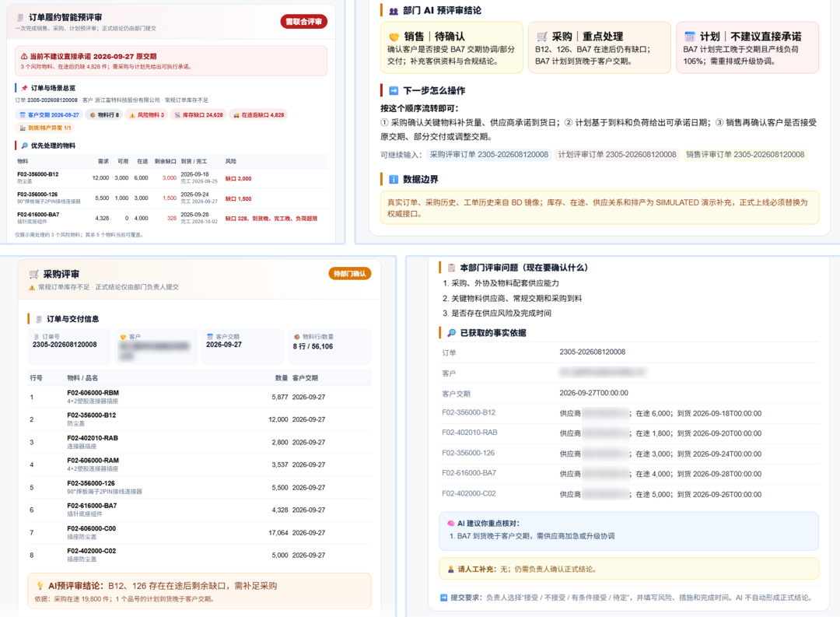840x617 pixels.
Task: Select row 8 F02-402000-C02 in the order lines
Action: [x=199, y=556]
